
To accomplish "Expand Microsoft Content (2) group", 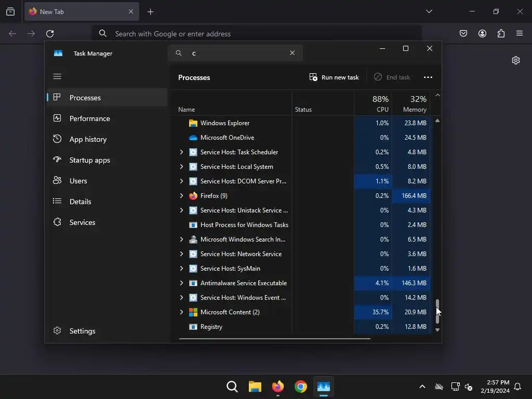I will pos(181,312).
